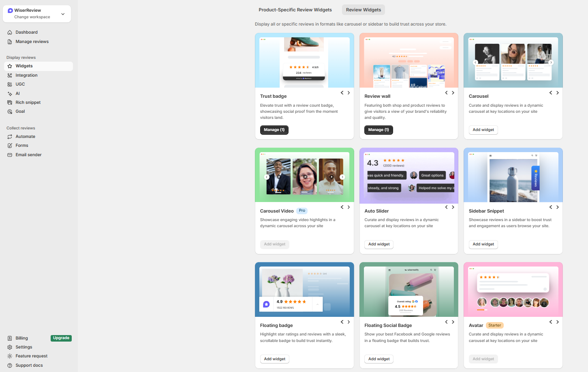The height and width of the screenshot is (372, 588).
Task: Open Settings from the bottom sidebar
Action: [24, 347]
